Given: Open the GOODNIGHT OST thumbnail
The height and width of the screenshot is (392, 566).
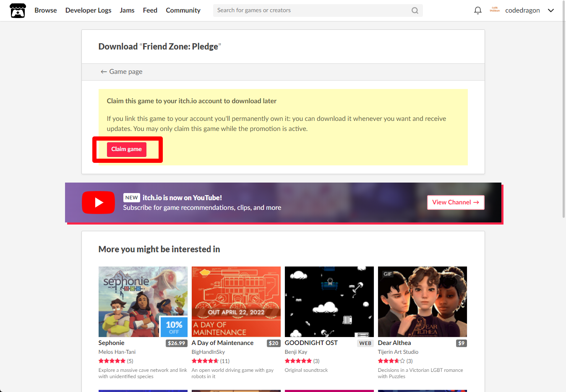Looking at the screenshot, I should click(329, 302).
